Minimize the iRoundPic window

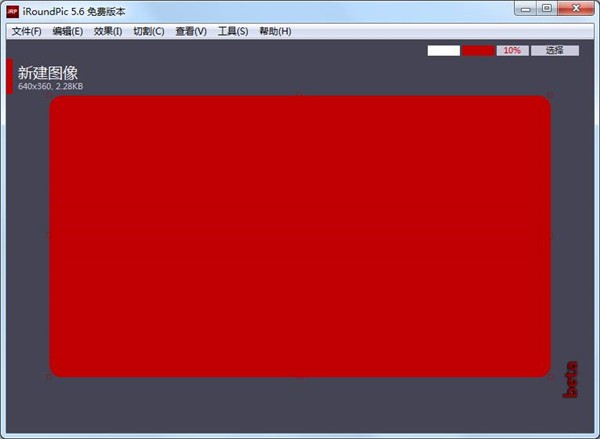pos(527,8)
